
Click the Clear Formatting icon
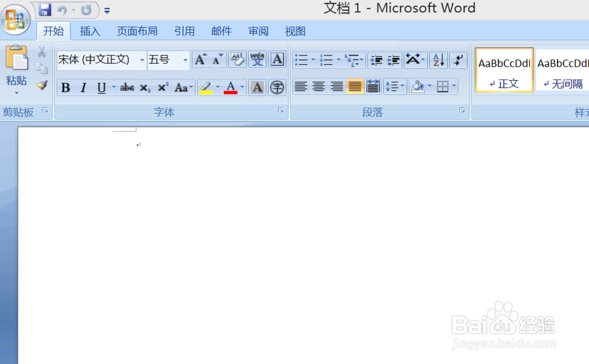coord(237,59)
